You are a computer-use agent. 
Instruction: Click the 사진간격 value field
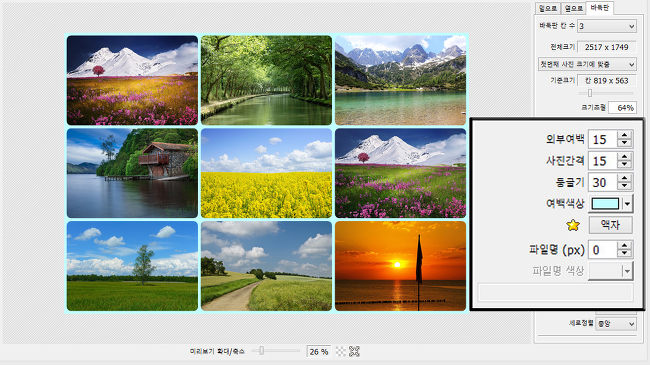pos(603,161)
